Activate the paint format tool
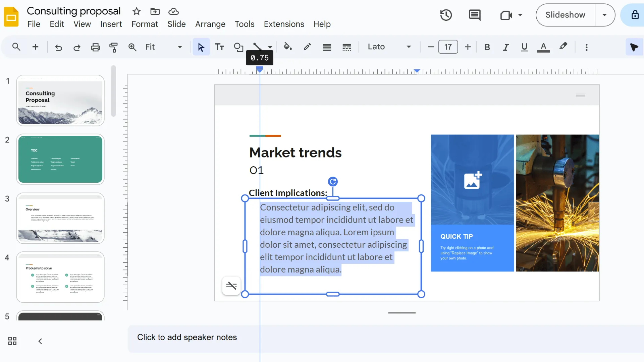Screen dimensions: 644x362 point(114,47)
